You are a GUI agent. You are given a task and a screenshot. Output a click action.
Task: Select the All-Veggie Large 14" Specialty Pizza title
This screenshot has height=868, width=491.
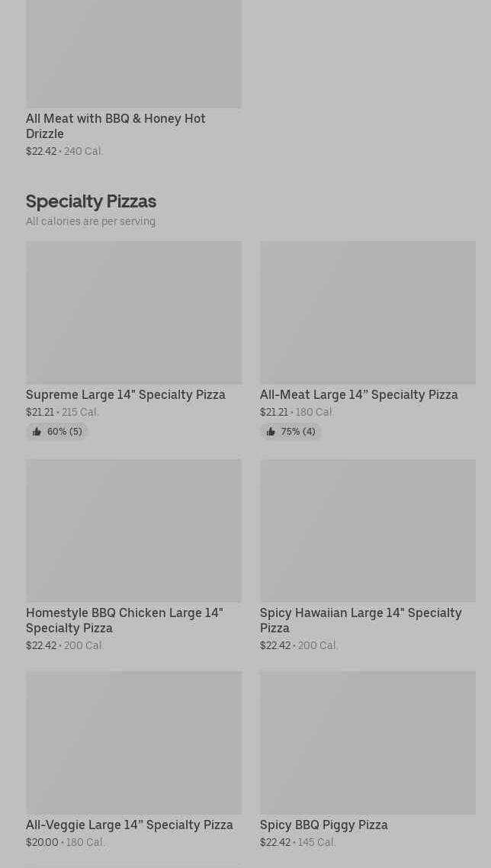tap(130, 825)
